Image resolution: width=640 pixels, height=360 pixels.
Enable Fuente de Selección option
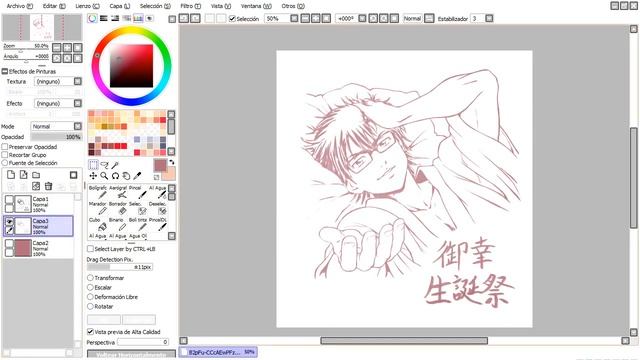(5, 162)
